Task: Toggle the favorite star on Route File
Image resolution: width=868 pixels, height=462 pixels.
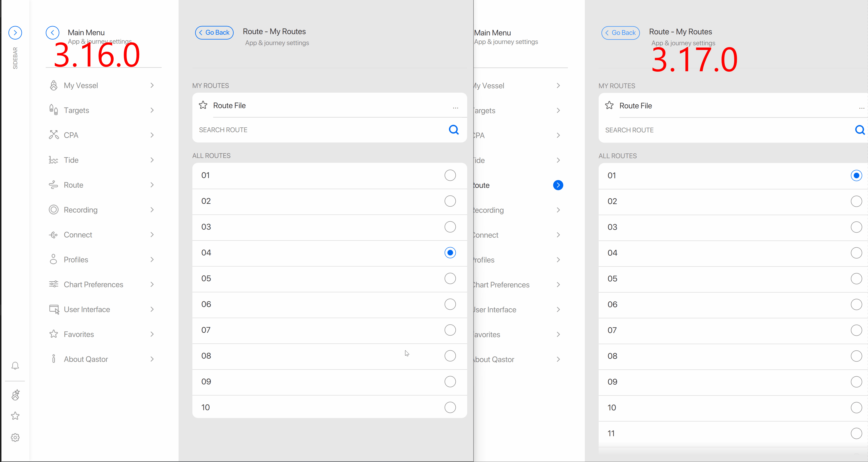Action: pos(203,105)
